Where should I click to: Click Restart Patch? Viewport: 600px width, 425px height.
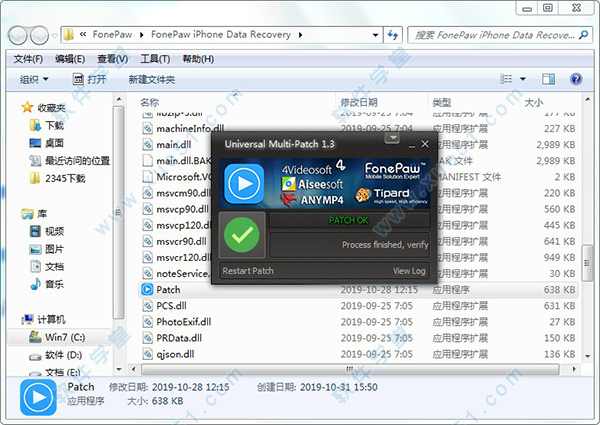pos(248,271)
